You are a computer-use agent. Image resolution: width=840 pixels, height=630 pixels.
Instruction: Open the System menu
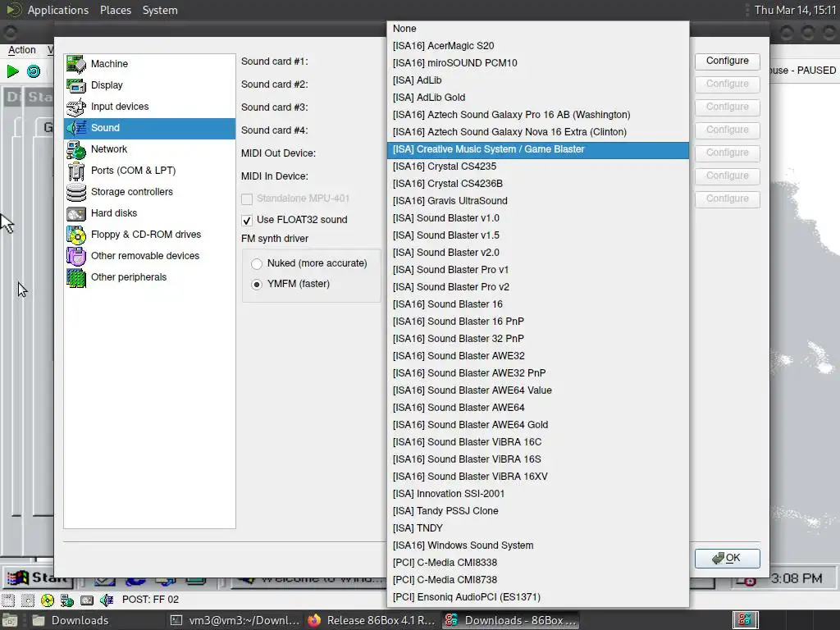tap(160, 10)
